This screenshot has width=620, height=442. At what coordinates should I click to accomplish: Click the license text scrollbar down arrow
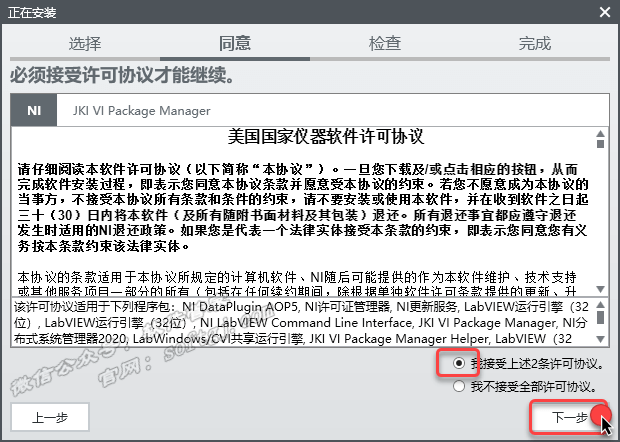pos(601,289)
